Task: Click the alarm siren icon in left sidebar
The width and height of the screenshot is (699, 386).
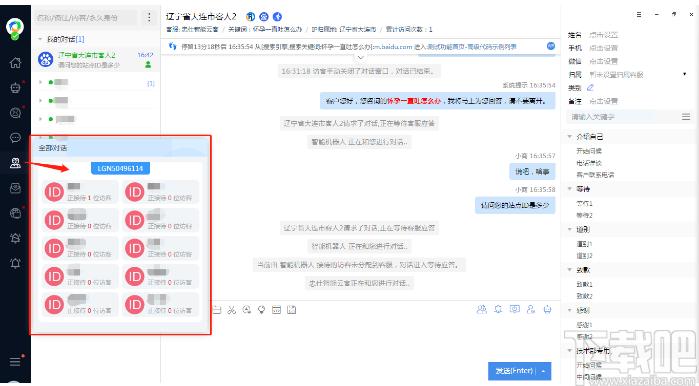Action: click(x=15, y=238)
